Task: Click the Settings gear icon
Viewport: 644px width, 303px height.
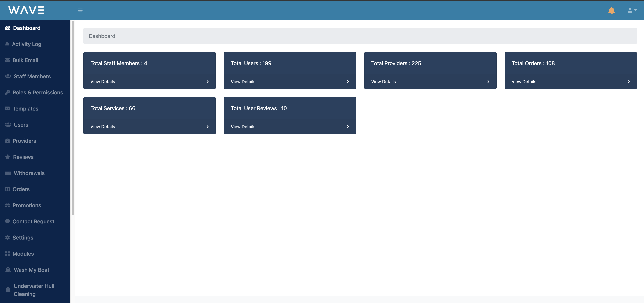Action: (8, 237)
